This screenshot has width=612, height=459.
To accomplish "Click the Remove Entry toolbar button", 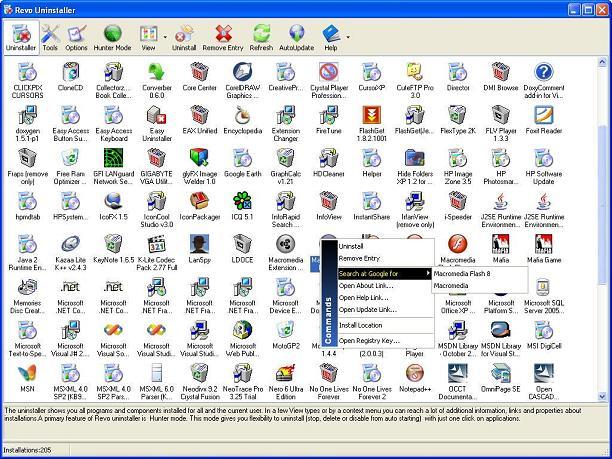I will tap(223, 37).
